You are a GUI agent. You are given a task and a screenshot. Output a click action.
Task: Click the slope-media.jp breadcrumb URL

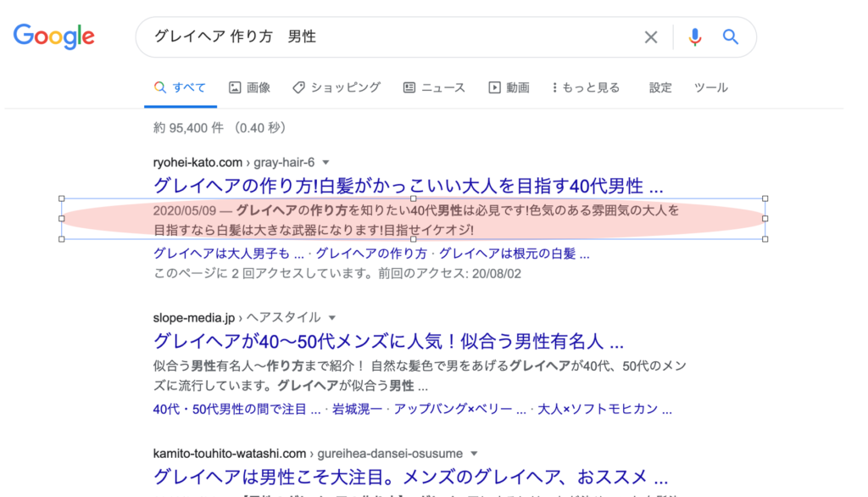(x=237, y=318)
